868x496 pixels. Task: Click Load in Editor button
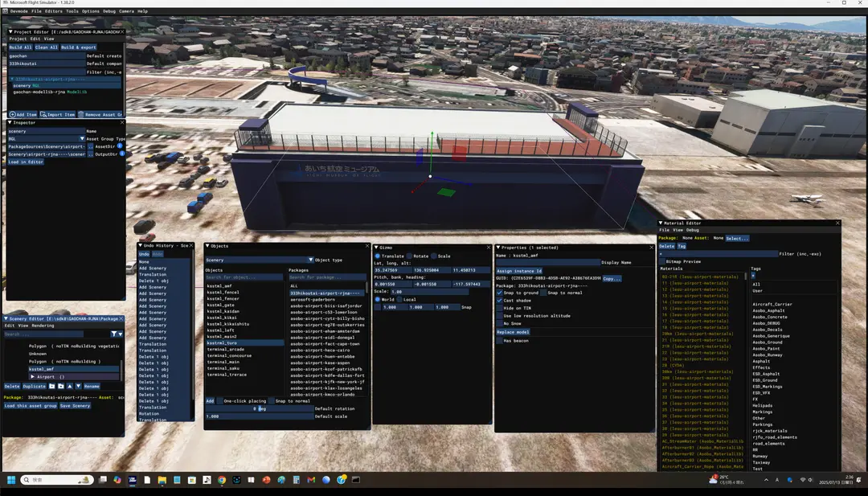click(x=26, y=162)
